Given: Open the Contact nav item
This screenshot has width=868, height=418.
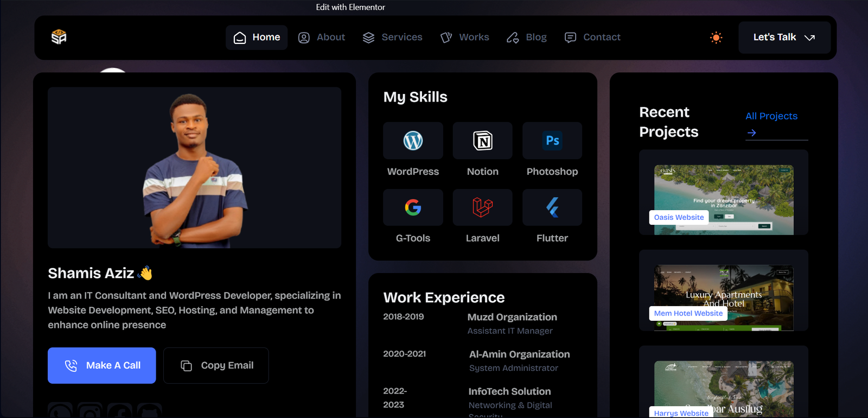Looking at the screenshot, I should pyautogui.click(x=592, y=37).
